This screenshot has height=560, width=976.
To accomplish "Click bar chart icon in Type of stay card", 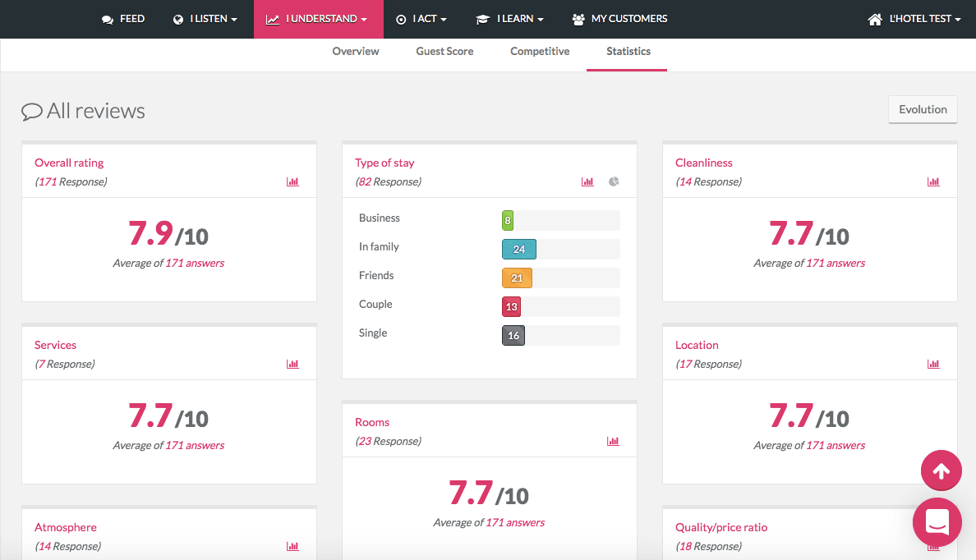I will pyautogui.click(x=587, y=181).
